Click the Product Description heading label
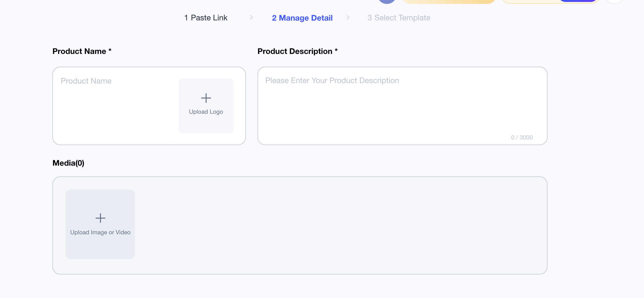 [x=297, y=51]
